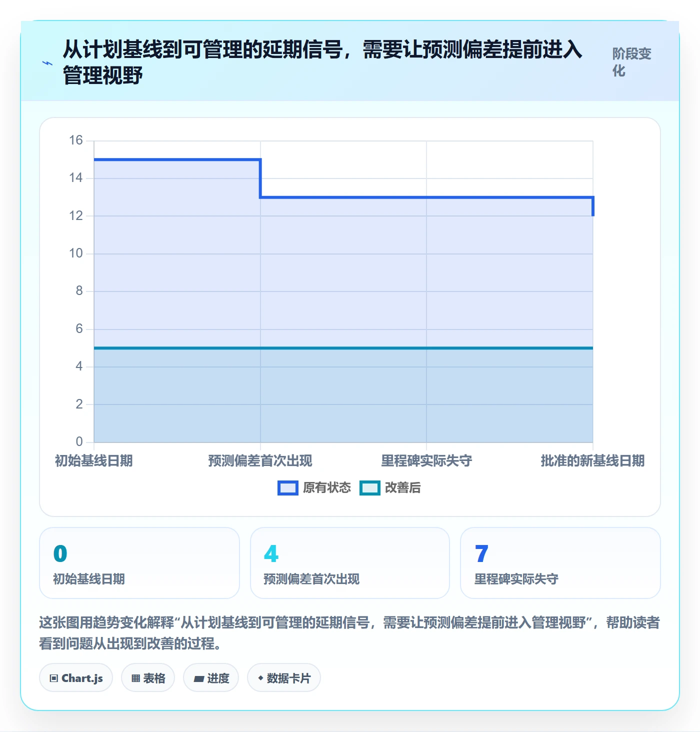Select the Chart.js tag chip
This screenshot has height=732, width=700.
[76, 678]
